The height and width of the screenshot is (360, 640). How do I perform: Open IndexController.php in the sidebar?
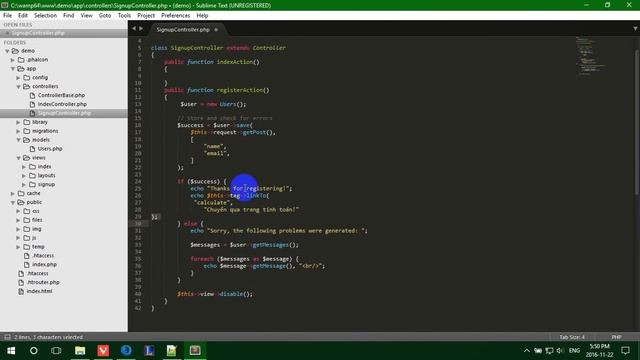pos(62,104)
